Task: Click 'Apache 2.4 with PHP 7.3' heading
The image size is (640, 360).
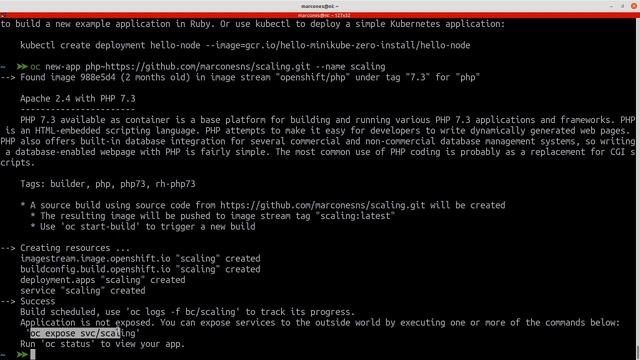Action: (x=78, y=98)
